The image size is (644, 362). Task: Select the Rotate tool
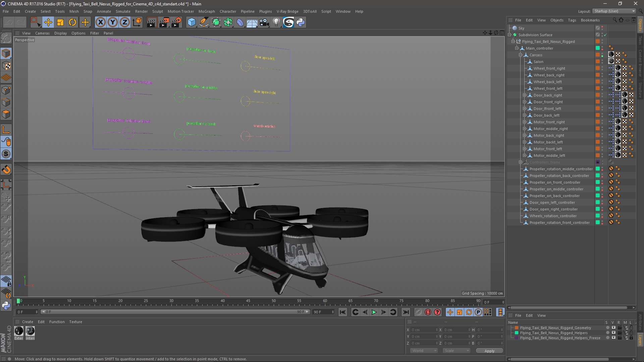click(x=72, y=22)
